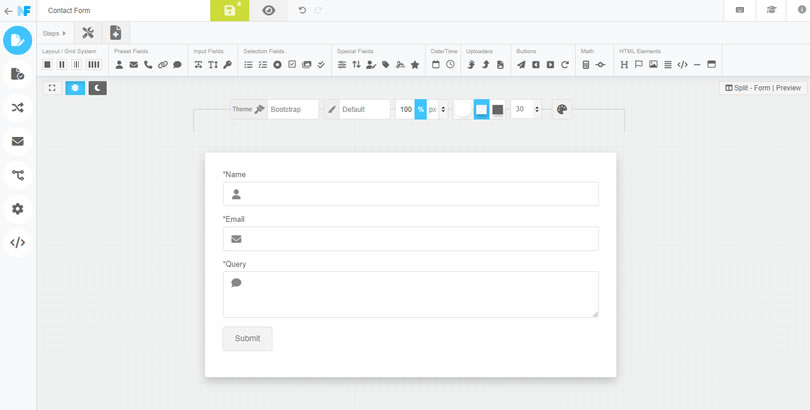Add a radio button field

277,65
